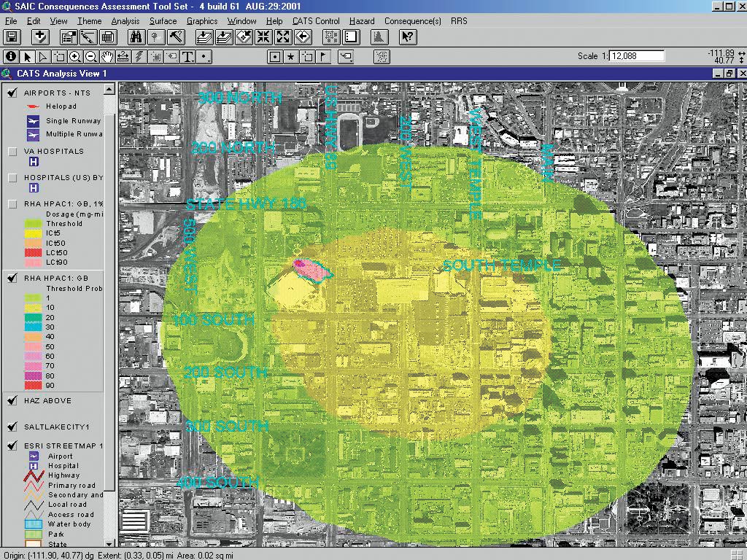
Task: Turn on RHA HPAC1: GB, 1% theme
Action: point(13,204)
